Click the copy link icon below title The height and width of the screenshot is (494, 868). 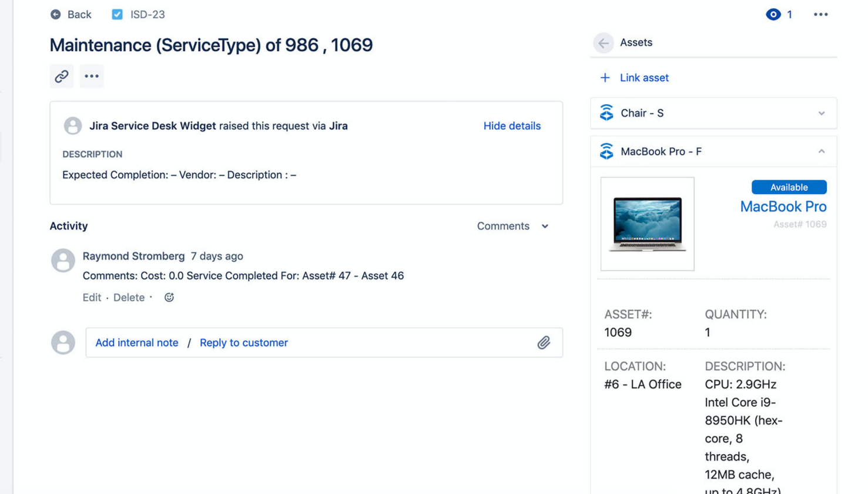point(62,76)
